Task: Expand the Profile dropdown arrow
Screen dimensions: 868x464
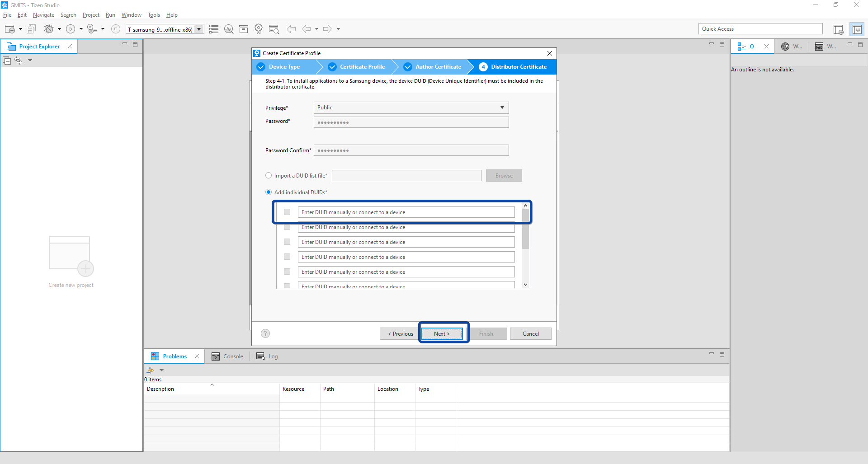Action: tap(103, 29)
